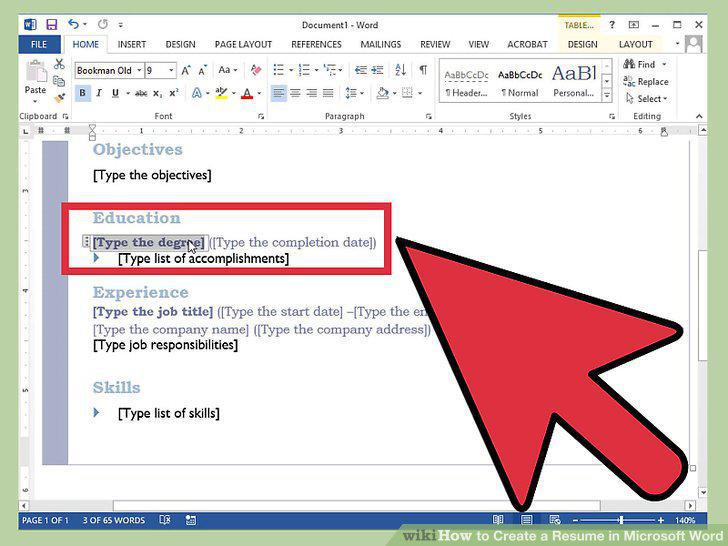The width and height of the screenshot is (728, 546).
Task: Open the INSERT ribbon tab
Action: coord(131,44)
